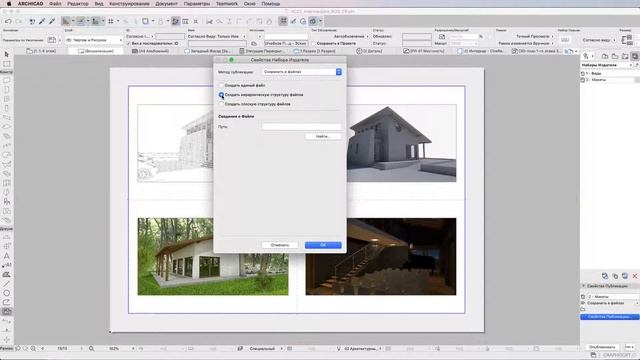Switch to the Детали tab
640x360 pixels.
tap(369, 51)
